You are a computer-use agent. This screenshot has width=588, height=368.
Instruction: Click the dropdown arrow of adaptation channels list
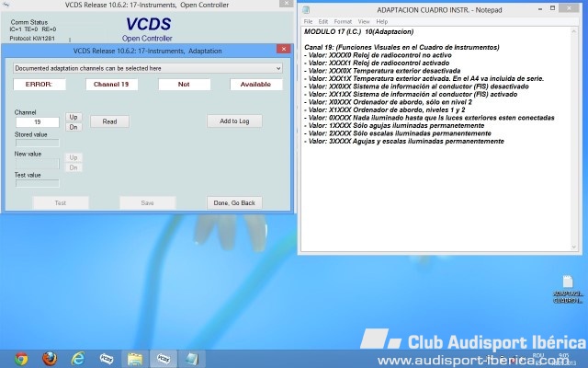(278, 68)
